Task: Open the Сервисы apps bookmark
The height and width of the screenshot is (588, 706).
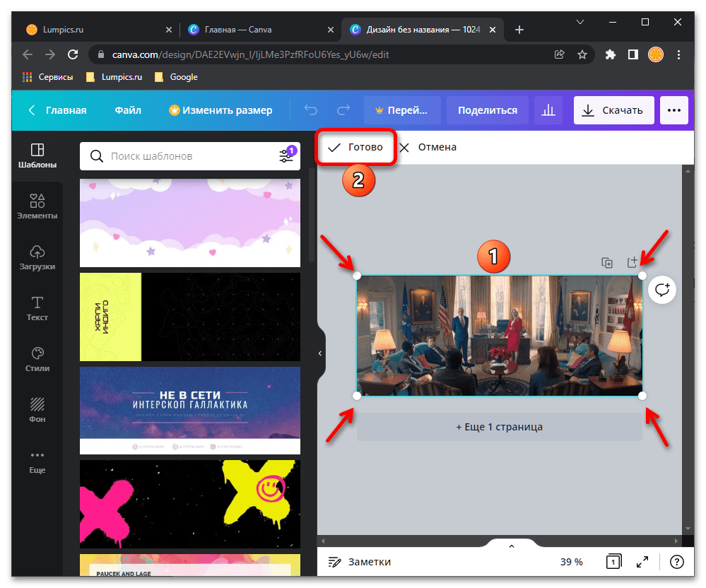Action: point(47,77)
